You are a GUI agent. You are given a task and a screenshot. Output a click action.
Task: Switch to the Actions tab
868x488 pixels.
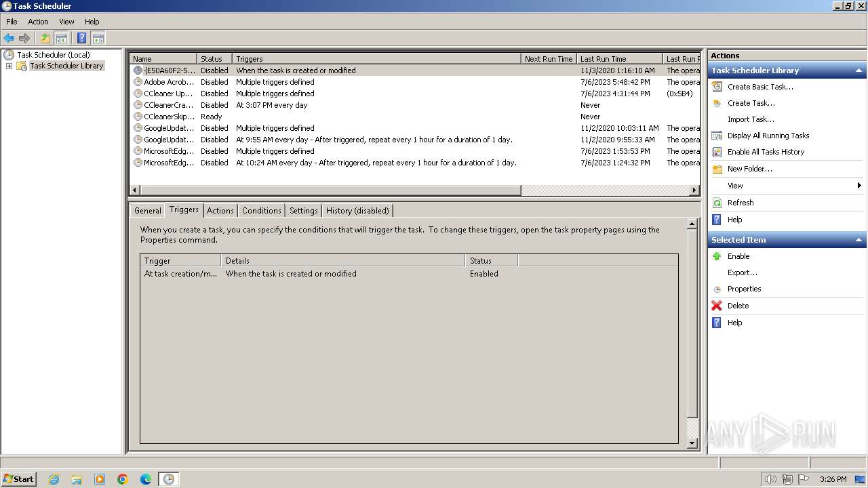(220, 211)
